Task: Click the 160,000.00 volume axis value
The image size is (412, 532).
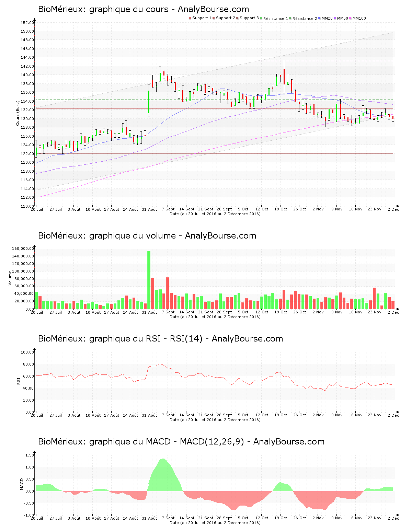Action: [23, 249]
